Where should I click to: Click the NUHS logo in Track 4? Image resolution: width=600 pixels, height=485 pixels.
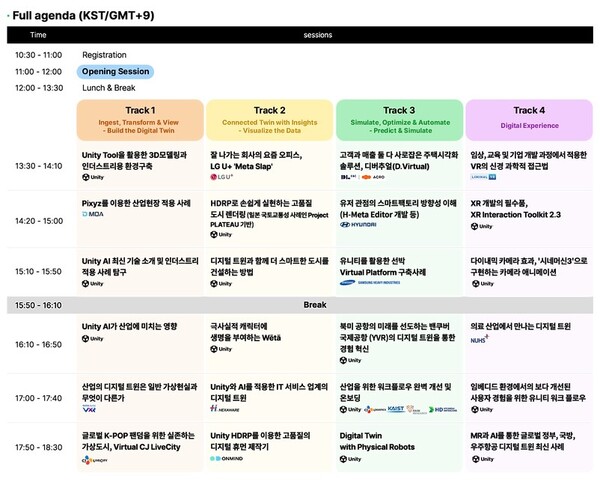pyautogui.click(x=480, y=339)
